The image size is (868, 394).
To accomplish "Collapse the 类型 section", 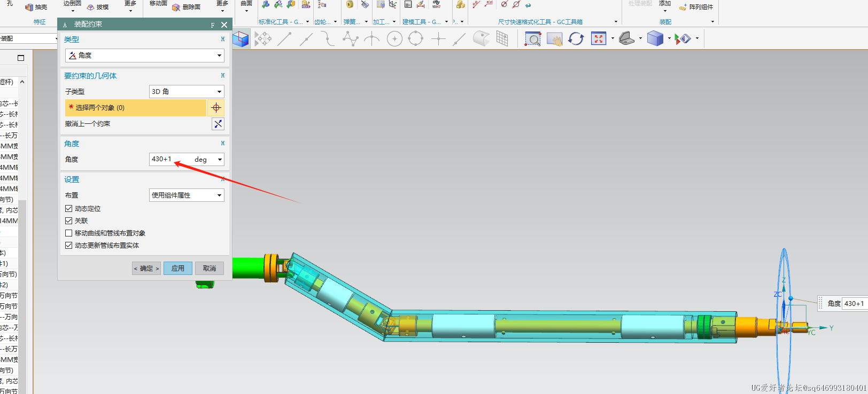I will pyautogui.click(x=223, y=39).
